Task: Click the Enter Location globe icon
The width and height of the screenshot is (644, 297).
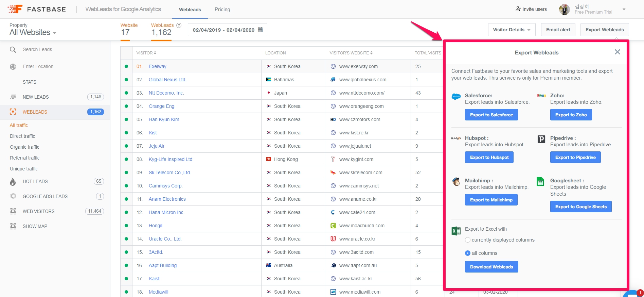Action: 13,67
